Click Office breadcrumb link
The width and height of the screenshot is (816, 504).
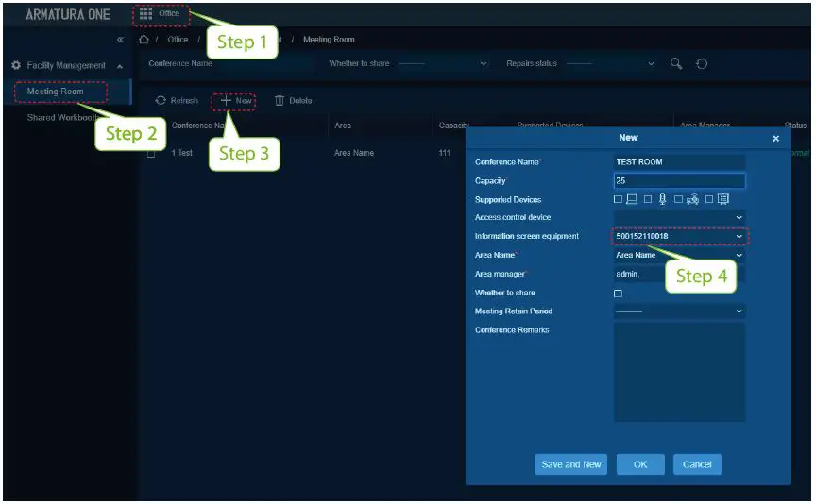(178, 40)
